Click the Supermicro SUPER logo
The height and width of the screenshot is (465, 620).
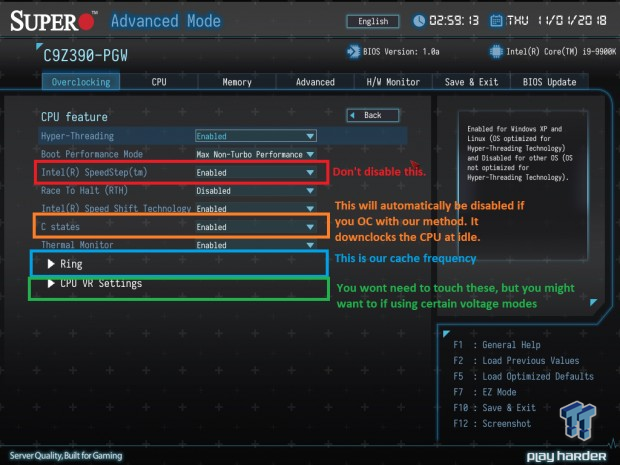click(x=53, y=21)
